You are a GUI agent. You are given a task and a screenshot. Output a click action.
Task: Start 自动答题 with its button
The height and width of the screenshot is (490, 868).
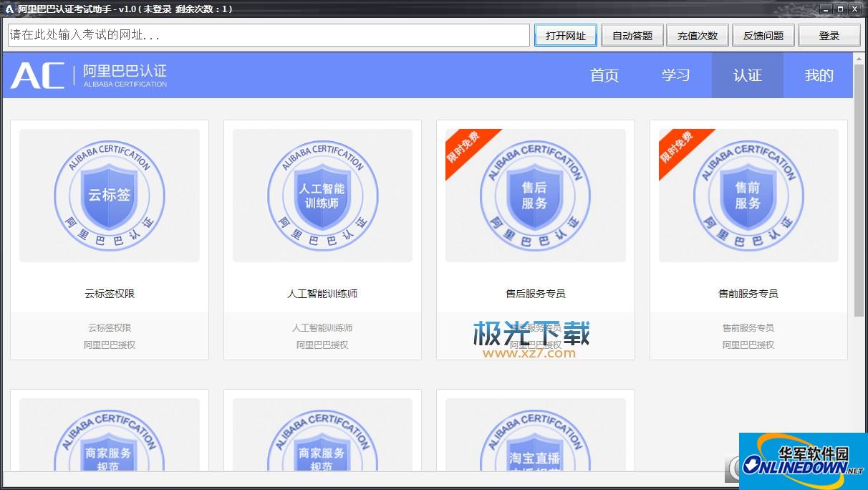(x=632, y=35)
